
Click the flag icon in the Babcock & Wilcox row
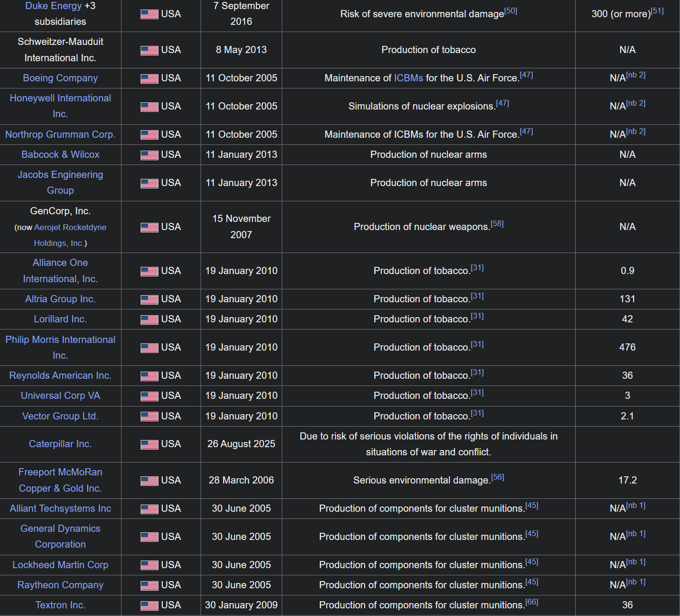[149, 155]
